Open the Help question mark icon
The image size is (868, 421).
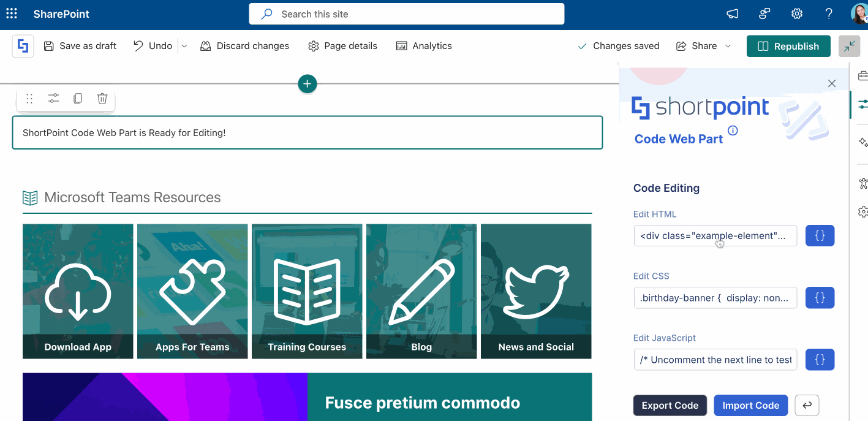coord(829,14)
